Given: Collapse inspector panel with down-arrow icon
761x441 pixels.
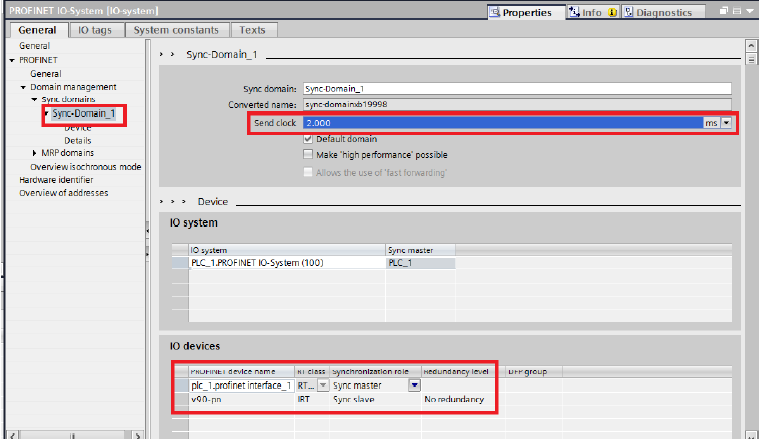Looking at the screenshot, I should [x=750, y=12].
